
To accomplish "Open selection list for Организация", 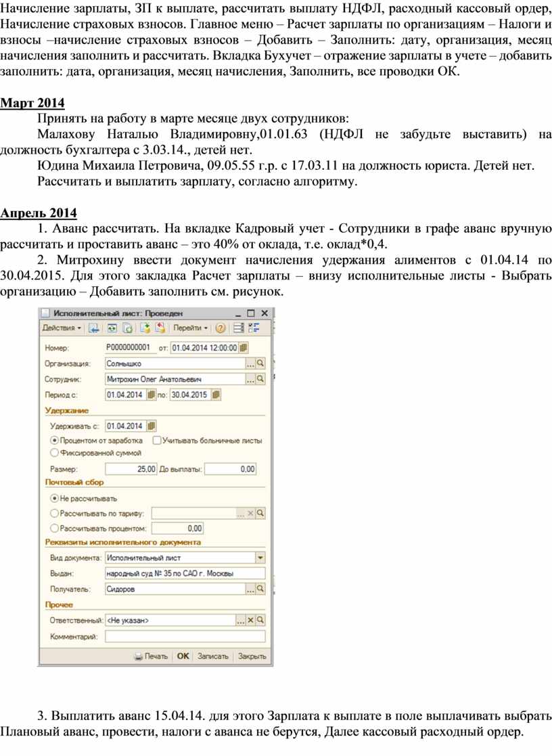I will [250, 364].
